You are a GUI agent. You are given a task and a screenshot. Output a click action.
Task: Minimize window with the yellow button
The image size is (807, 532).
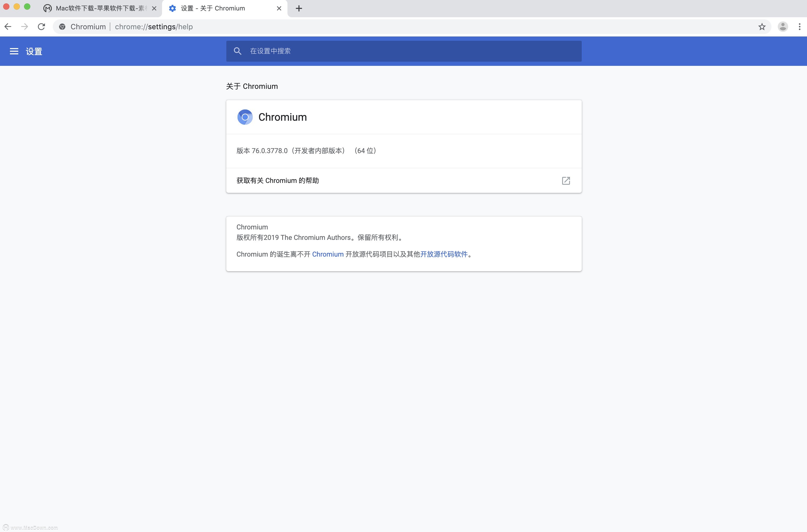[x=17, y=7]
